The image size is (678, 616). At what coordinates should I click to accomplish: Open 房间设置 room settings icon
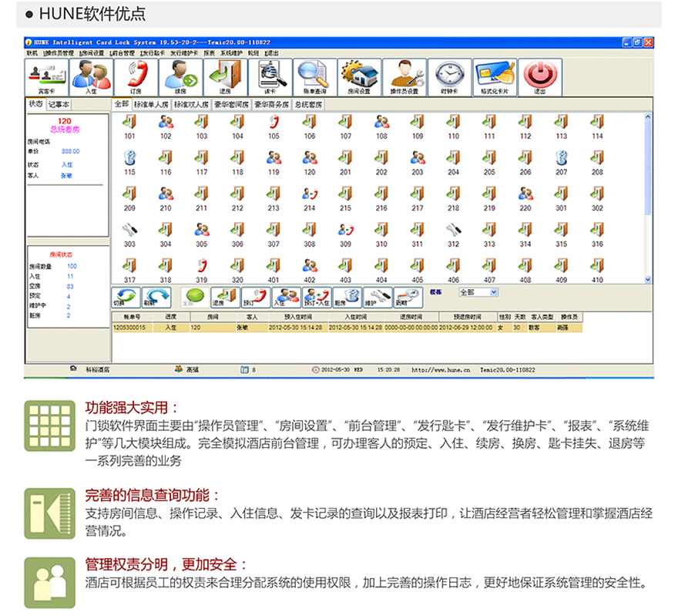coord(358,77)
